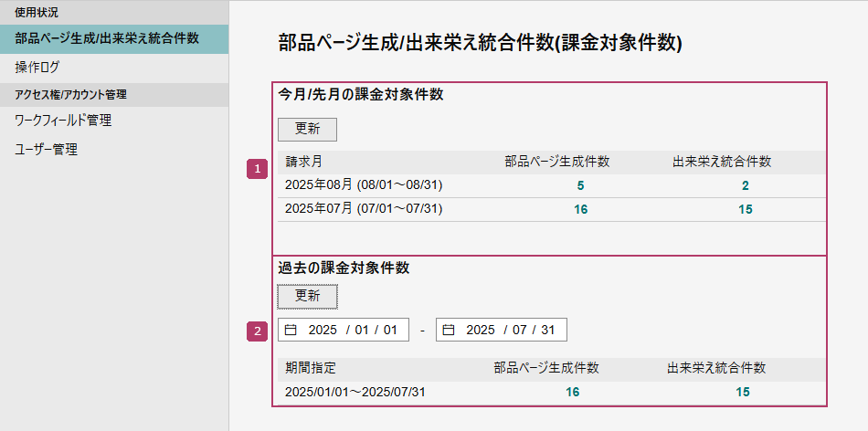The width and height of the screenshot is (868, 431).
Task: Select the year in the start date field
Action: 323,330
